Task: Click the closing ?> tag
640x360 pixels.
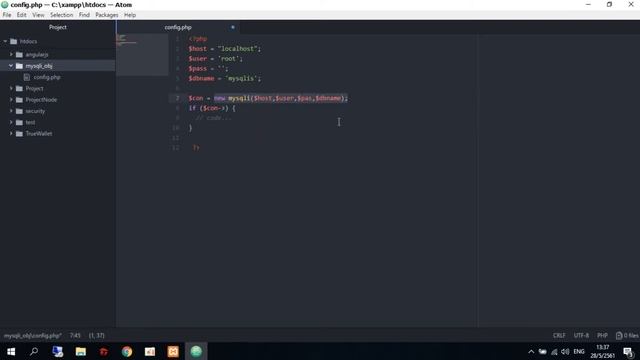Action: pos(196,147)
